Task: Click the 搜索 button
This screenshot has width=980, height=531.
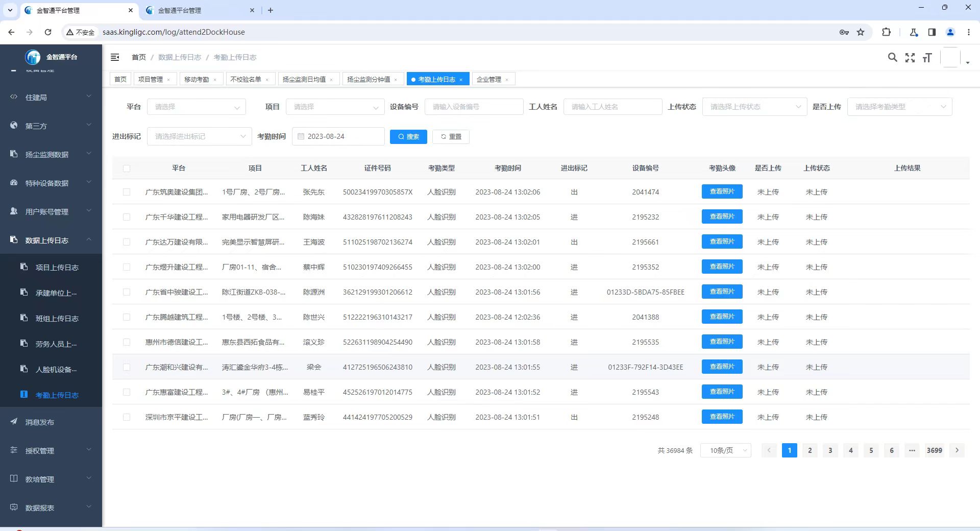Action: point(408,136)
